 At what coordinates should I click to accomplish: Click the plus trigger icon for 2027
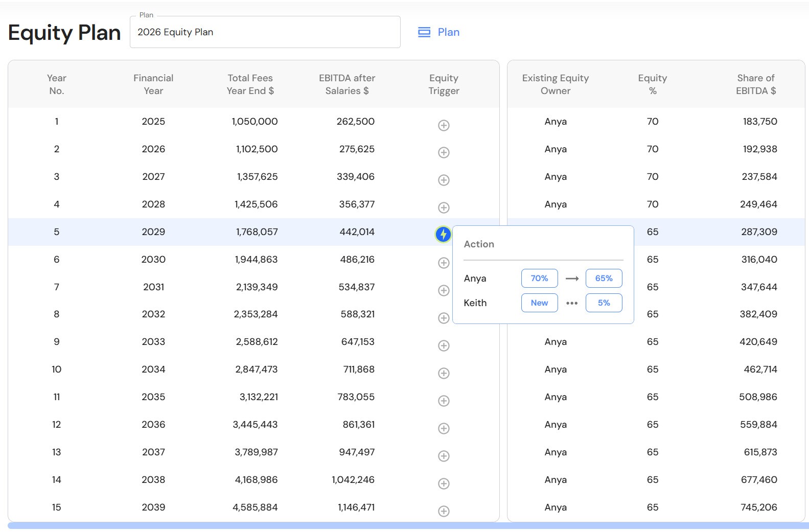tap(444, 180)
